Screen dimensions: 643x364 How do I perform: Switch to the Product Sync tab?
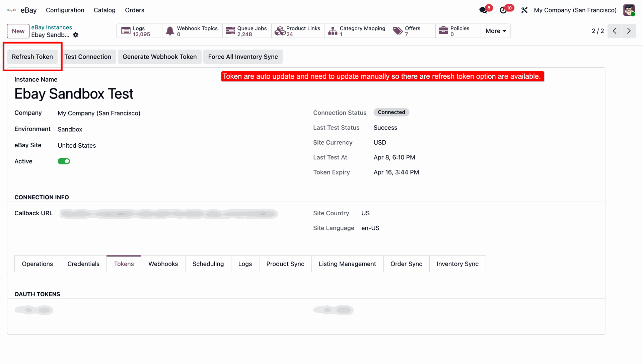click(285, 264)
